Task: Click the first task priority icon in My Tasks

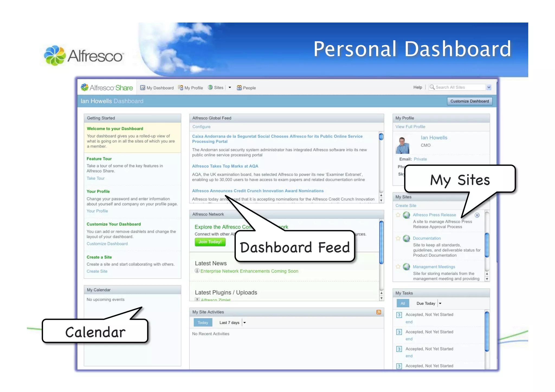Action: [399, 315]
